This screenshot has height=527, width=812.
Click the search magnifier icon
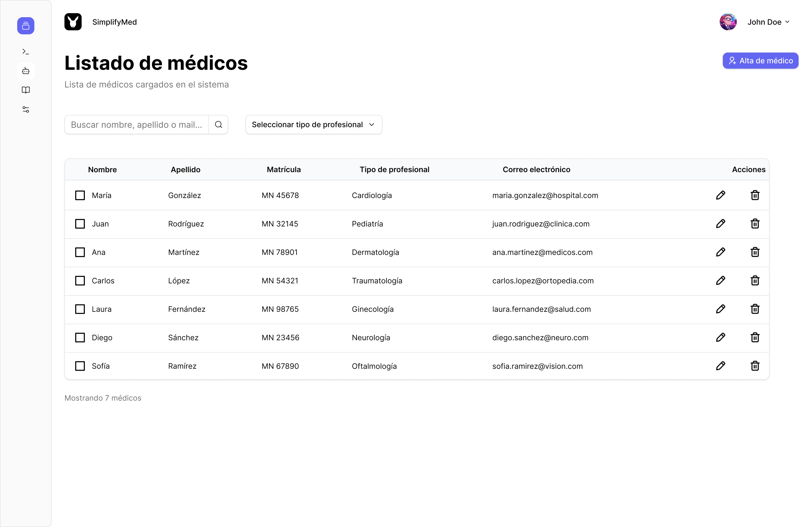218,125
